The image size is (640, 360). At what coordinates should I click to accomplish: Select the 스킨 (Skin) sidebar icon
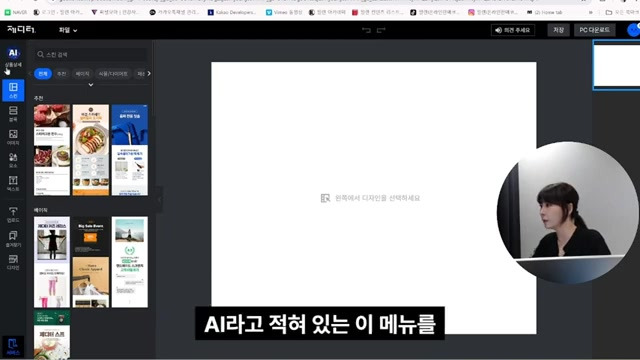pyautogui.click(x=13, y=90)
